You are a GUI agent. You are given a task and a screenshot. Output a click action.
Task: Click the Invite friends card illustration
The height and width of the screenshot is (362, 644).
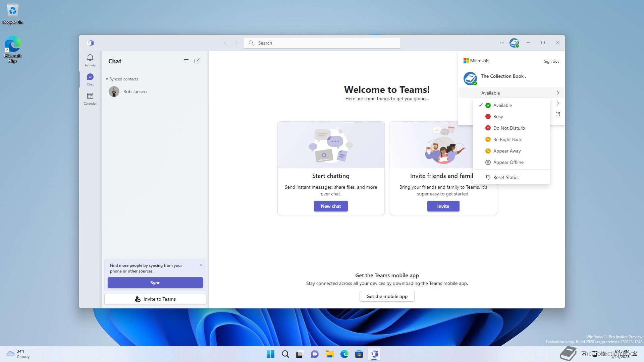point(431,145)
